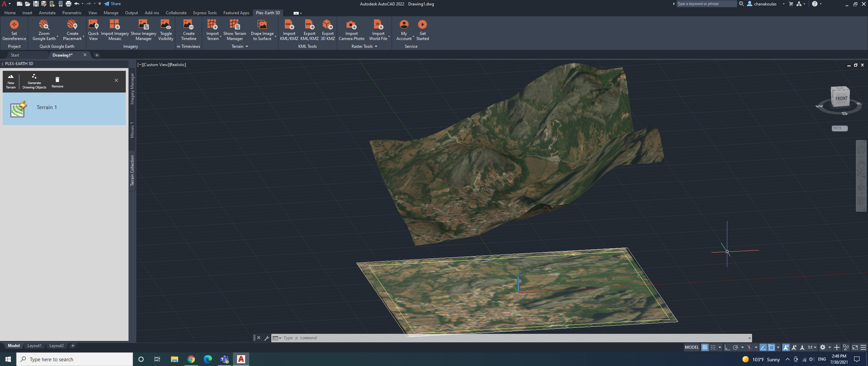Open the Imagery Manager side tab
The width and height of the screenshot is (868, 366).
132,88
